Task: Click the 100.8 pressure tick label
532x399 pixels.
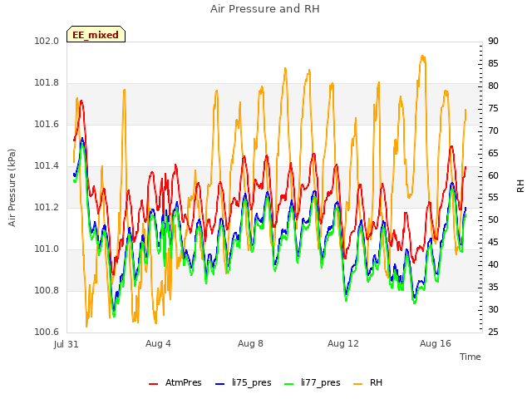Action: click(x=47, y=290)
